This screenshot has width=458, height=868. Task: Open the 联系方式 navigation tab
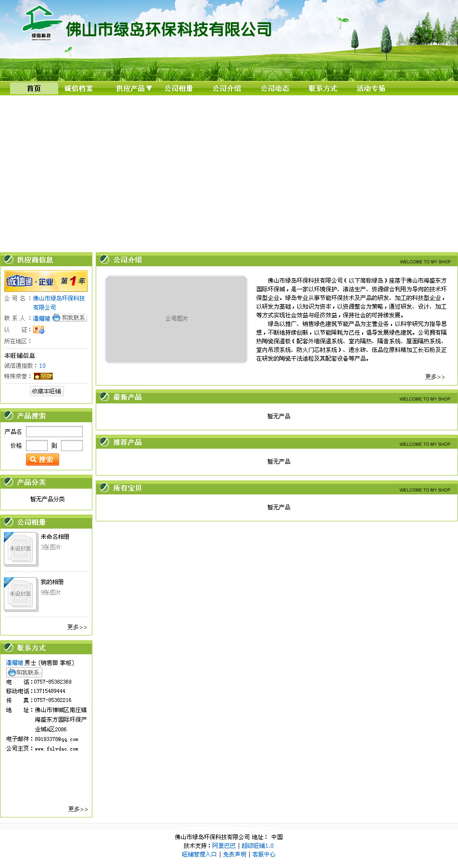[x=323, y=89]
